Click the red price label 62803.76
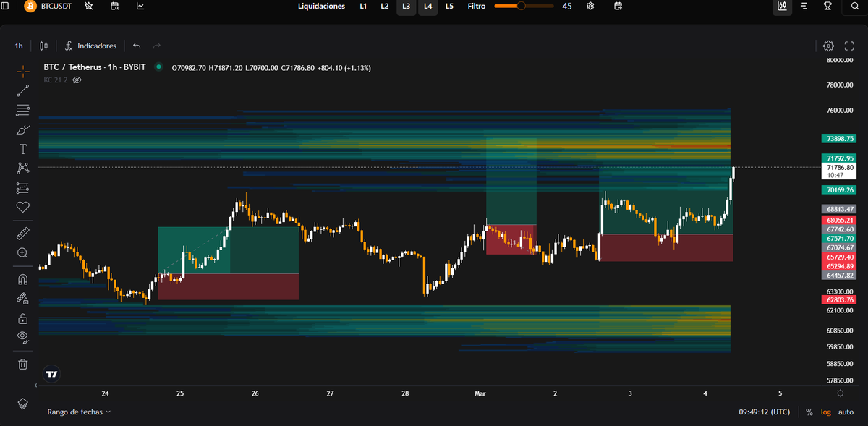This screenshot has width=868, height=426. point(839,299)
